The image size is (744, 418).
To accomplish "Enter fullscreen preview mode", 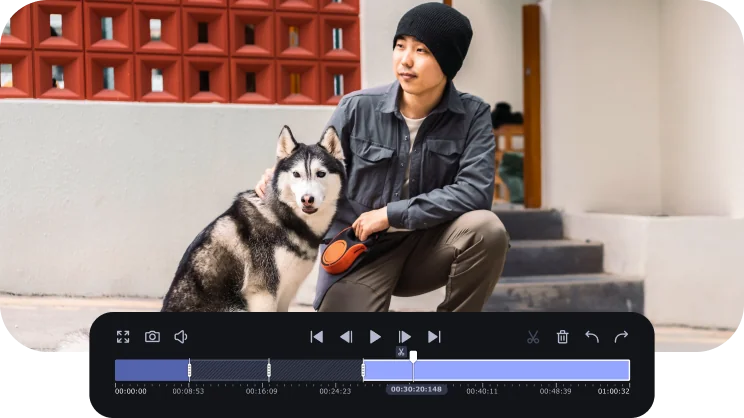I will [x=123, y=337].
